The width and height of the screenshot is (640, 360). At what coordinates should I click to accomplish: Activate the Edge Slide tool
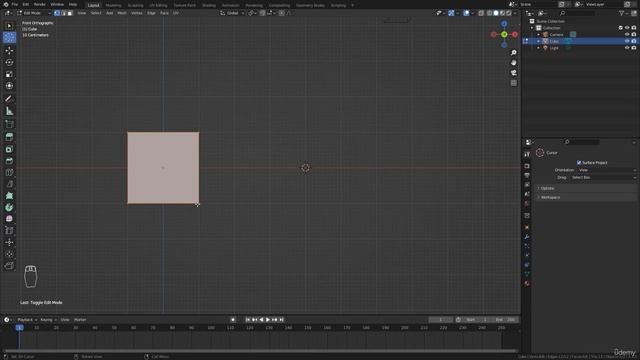click(9, 231)
